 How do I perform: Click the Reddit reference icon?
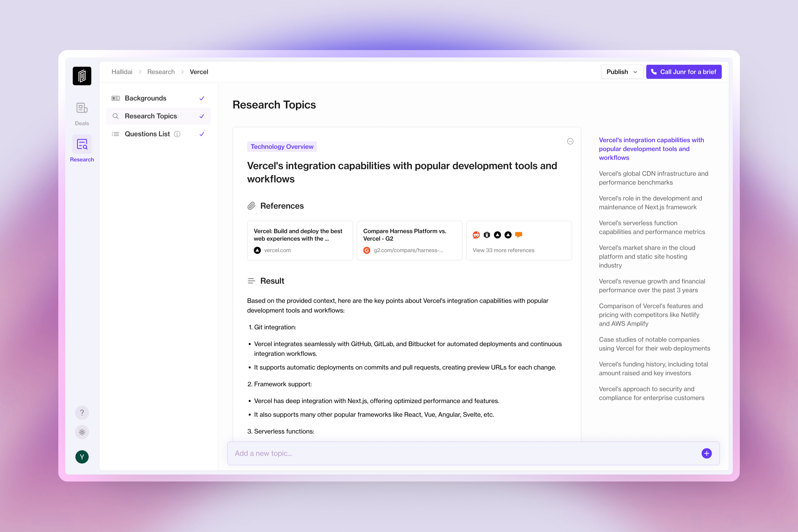[x=476, y=235]
